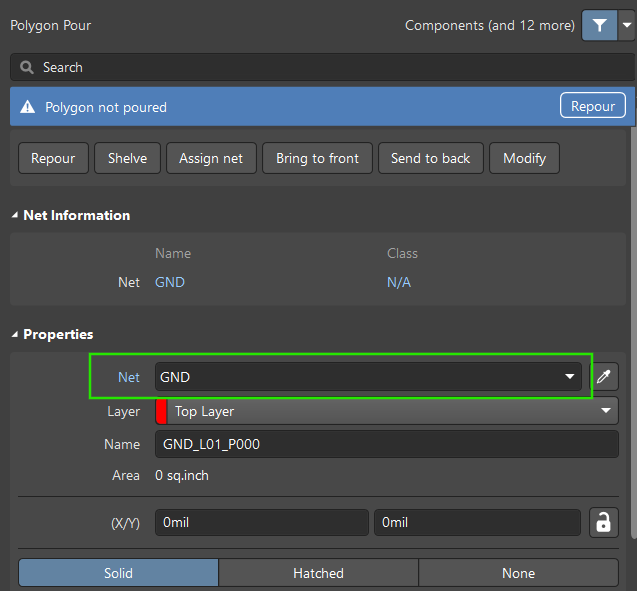Click the Search field in properties panel

[x=323, y=67]
